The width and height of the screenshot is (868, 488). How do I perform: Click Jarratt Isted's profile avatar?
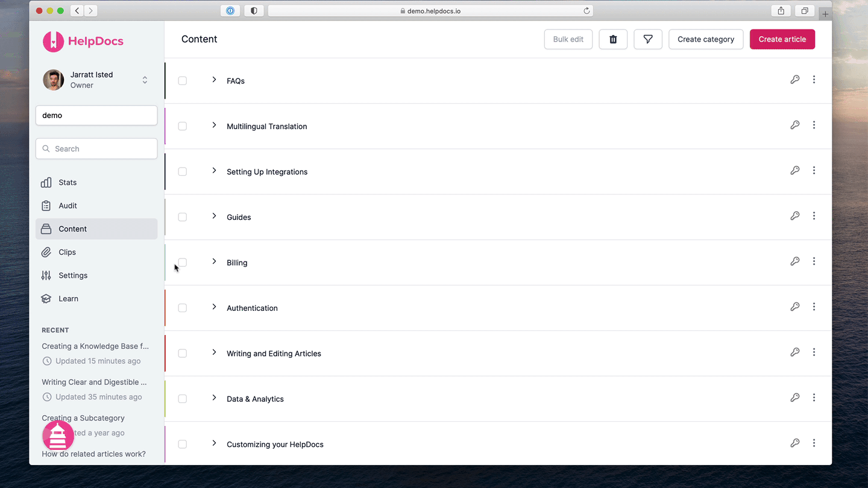[x=53, y=80]
